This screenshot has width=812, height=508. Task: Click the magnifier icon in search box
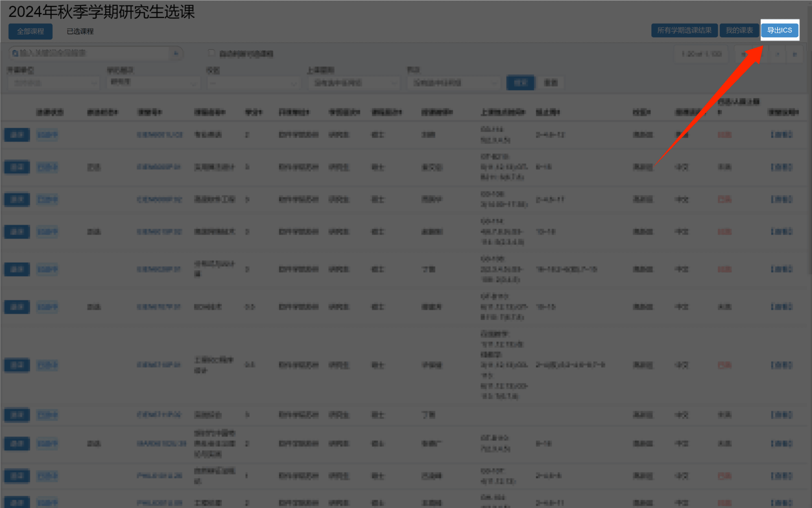coord(15,53)
